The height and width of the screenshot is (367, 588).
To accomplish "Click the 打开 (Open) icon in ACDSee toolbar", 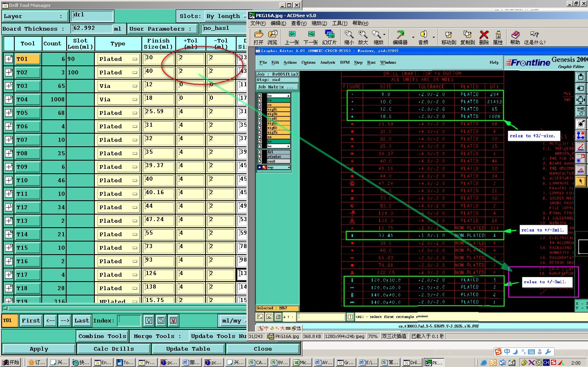I will [258, 35].
